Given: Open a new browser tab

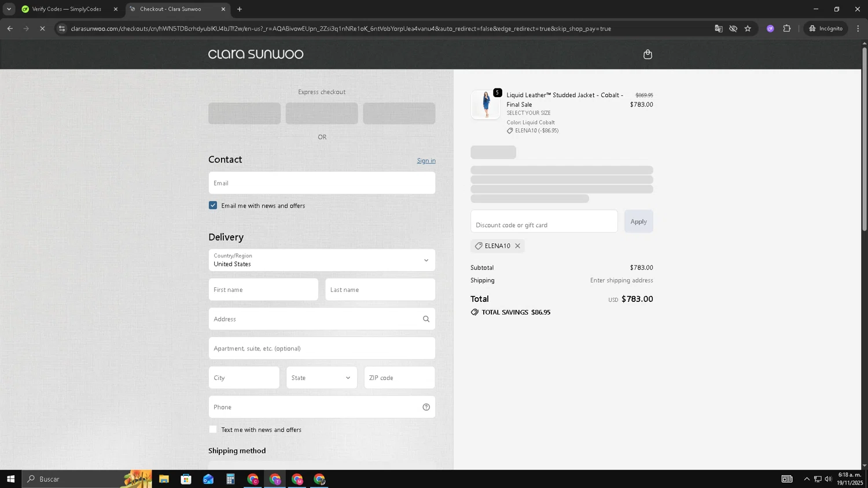Looking at the screenshot, I should tap(240, 9).
